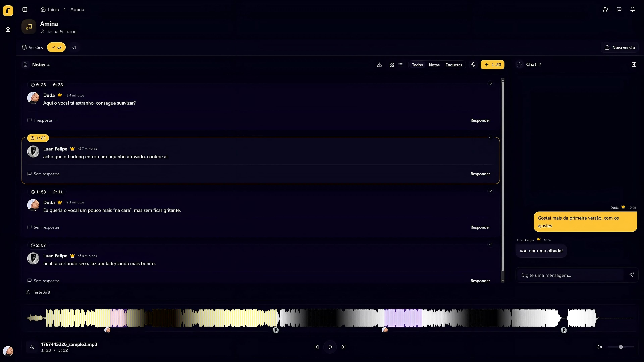The image size is (644, 362).
Task: Start a voice note with the microphone icon
Action: point(473,65)
